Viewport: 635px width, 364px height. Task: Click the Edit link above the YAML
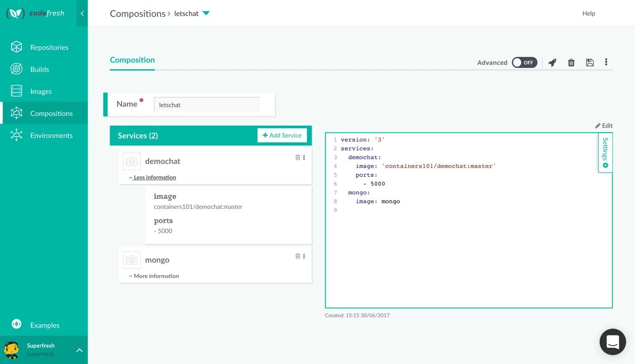pos(604,126)
